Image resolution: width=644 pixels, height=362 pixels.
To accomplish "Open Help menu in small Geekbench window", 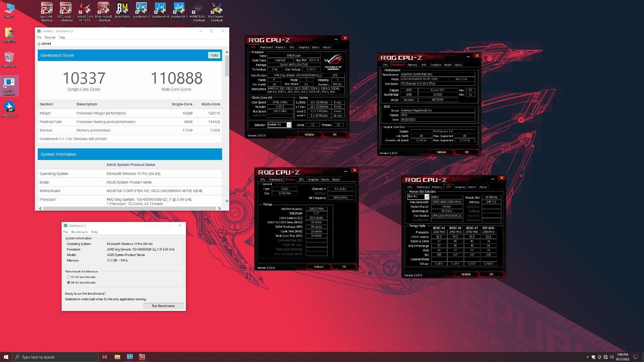I will tap(94, 232).
